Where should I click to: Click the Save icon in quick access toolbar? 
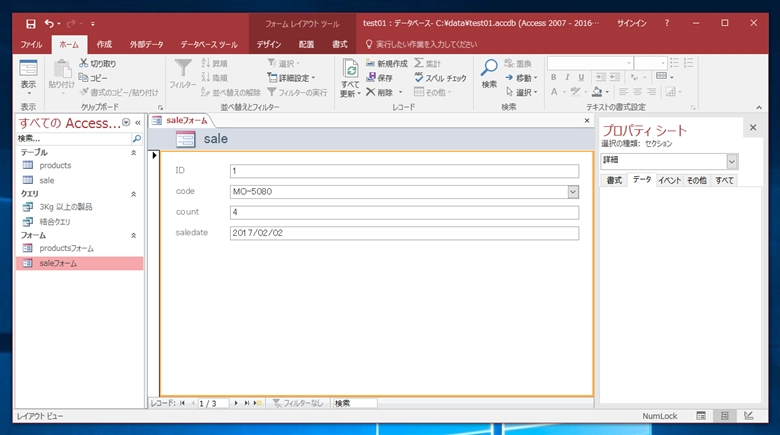[31, 23]
